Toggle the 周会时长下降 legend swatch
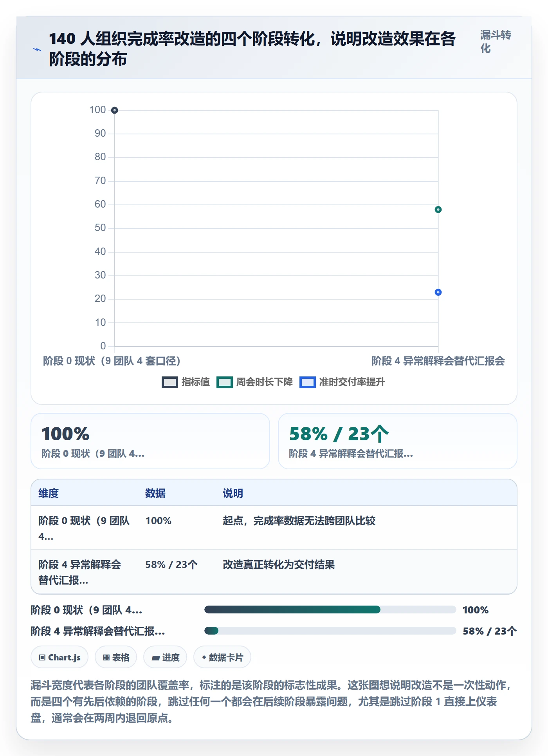The height and width of the screenshot is (756, 548). [225, 382]
